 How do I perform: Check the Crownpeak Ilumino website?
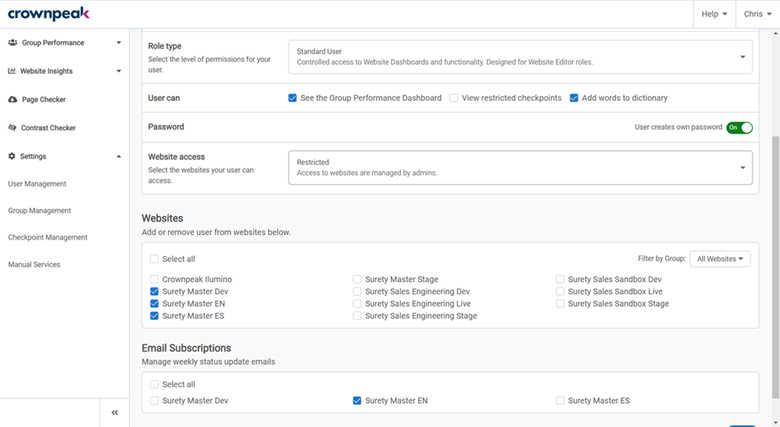pyautogui.click(x=154, y=279)
